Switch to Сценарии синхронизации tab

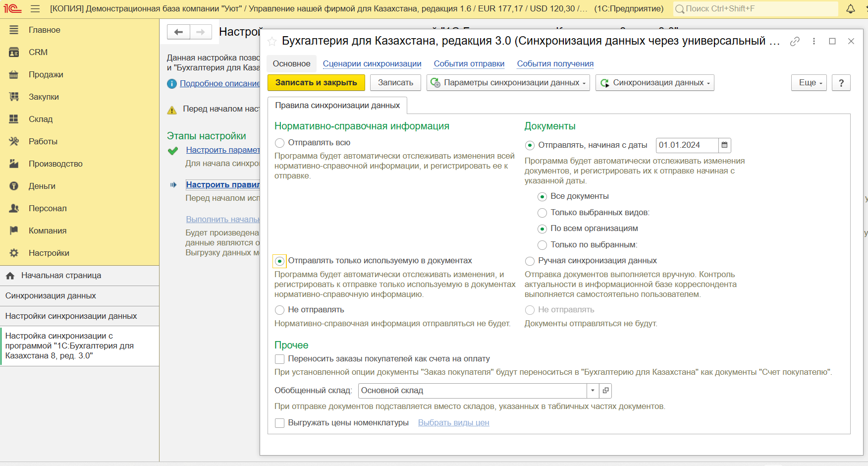[x=372, y=64]
